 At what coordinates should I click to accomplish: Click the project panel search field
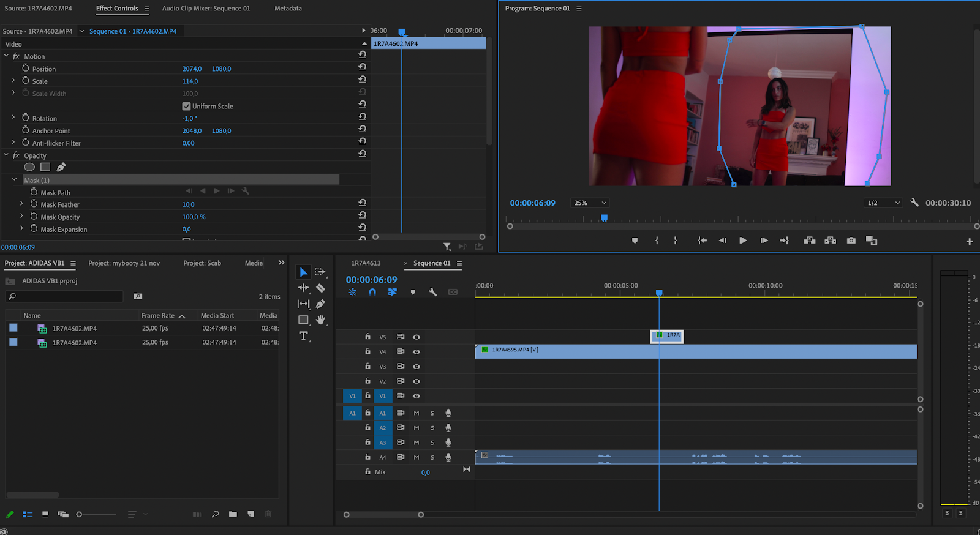66,297
